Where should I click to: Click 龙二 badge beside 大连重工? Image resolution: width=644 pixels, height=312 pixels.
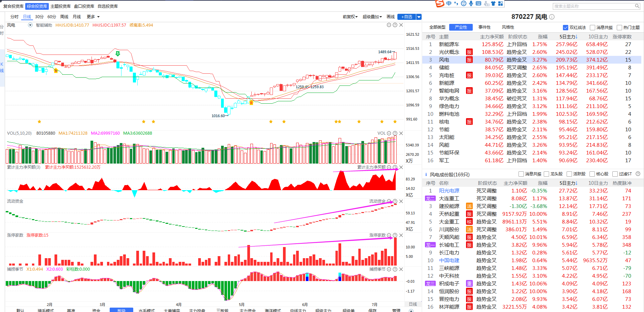point(430,199)
